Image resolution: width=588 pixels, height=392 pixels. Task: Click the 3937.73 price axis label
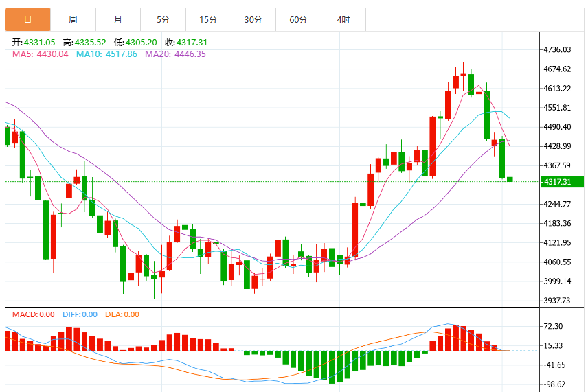coord(557,300)
